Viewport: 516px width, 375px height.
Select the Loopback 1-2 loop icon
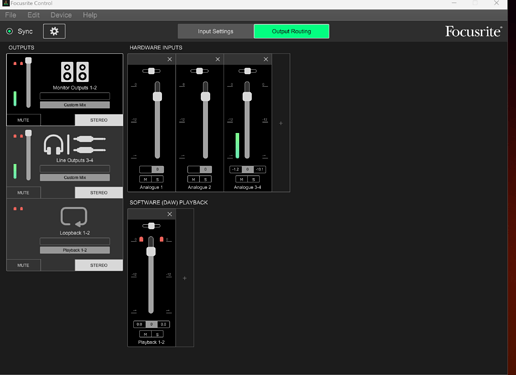point(74,217)
